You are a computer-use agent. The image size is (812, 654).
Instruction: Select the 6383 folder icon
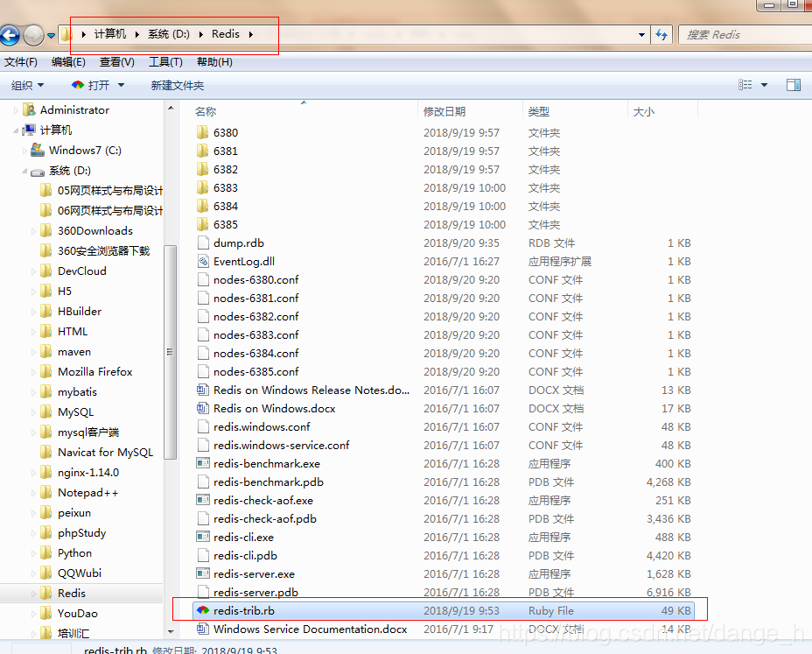pyautogui.click(x=203, y=187)
